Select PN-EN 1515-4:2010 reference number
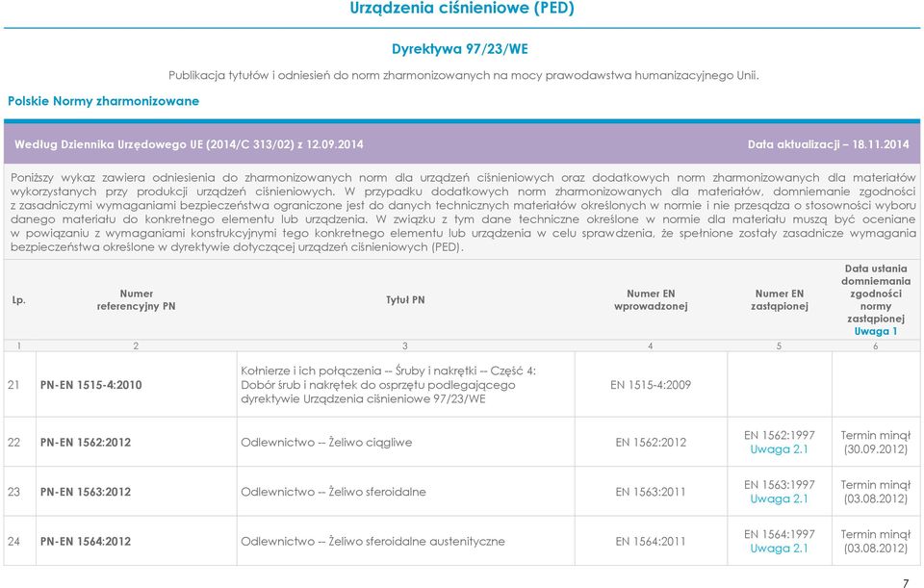Viewport: 924px width, 588px height. (x=90, y=385)
